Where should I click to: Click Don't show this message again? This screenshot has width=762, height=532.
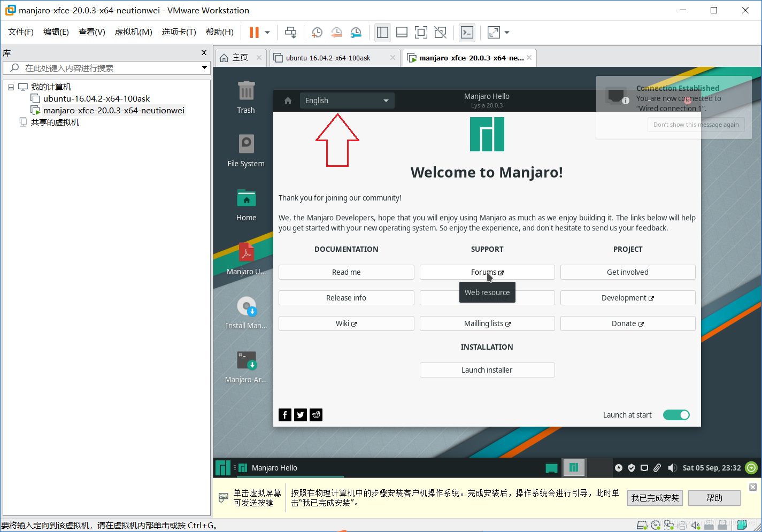tap(696, 125)
